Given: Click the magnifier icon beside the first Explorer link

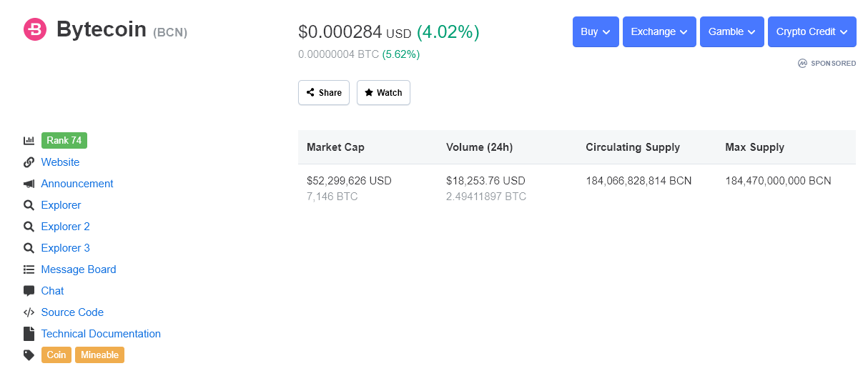Looking at the screenshot, I should 29,205.
